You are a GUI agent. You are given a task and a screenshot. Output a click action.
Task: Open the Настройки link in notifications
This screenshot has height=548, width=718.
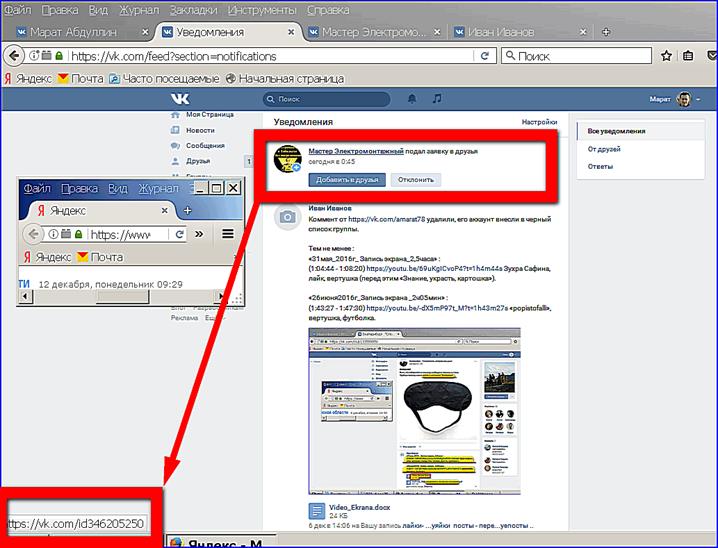[x=538, y=122]
